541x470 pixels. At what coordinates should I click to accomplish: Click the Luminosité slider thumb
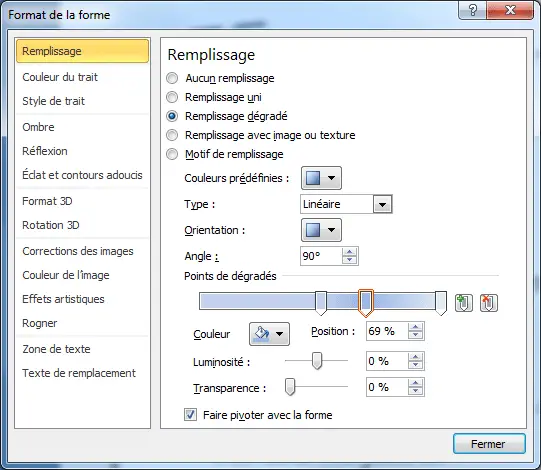point(317,361)
